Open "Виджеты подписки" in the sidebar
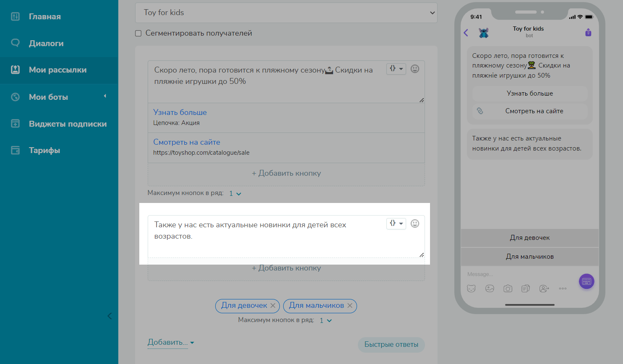This screenshot has width=623, height=364. tap(68, 124)
